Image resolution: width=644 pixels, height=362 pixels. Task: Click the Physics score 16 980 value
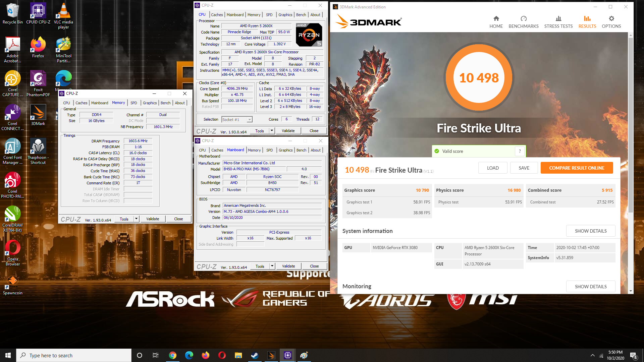click(514, 190)
